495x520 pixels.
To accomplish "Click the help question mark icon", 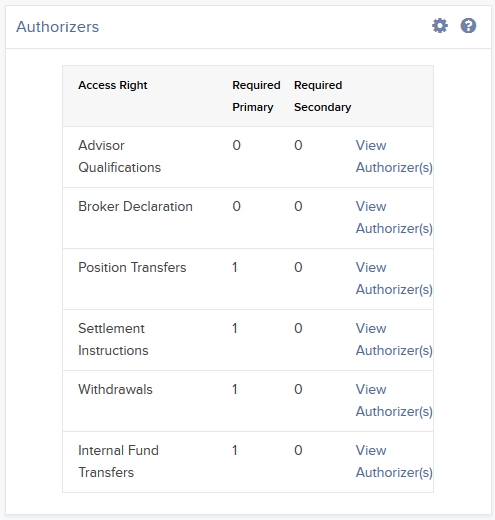I will pos(468,26).
